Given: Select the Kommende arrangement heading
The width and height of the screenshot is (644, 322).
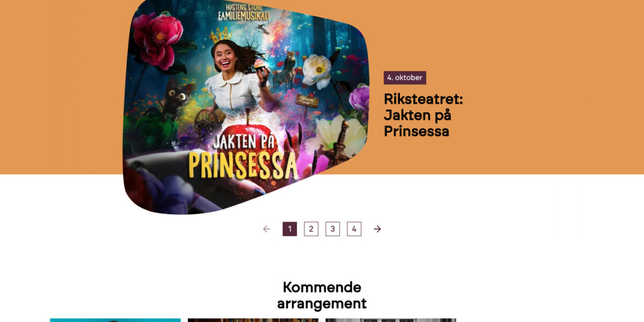Looking at the screenshot, I should pyautogui.click(x=322, y=295).
